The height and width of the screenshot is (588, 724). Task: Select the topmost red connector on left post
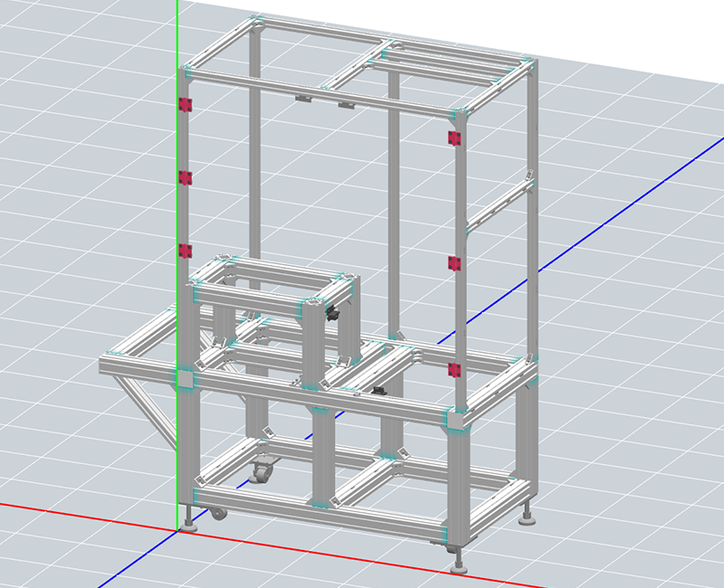click(x=186, y=105)
